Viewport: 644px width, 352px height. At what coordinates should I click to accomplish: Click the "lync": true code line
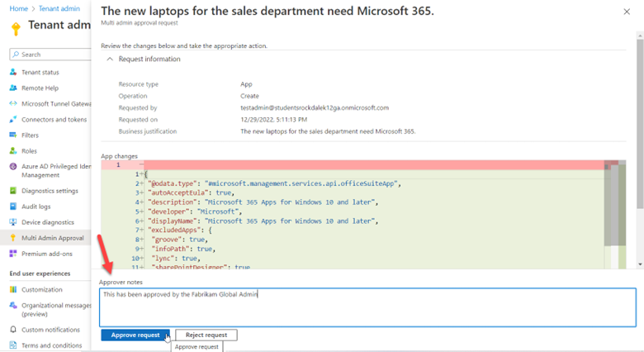176,259
